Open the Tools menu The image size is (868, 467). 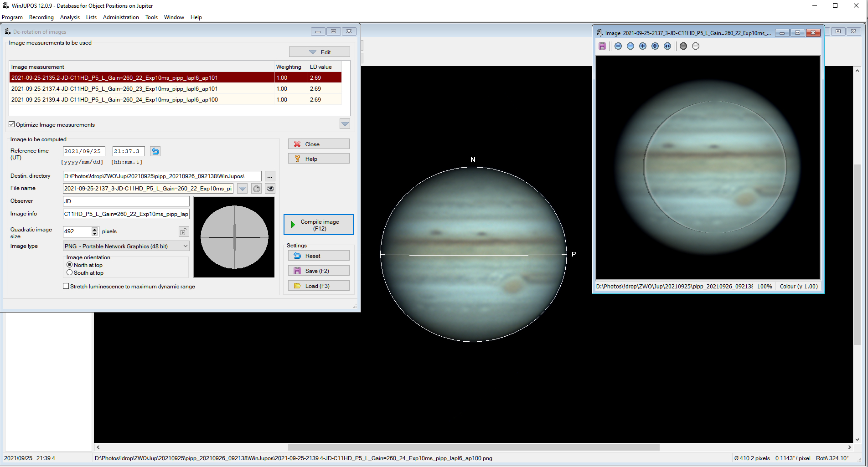click(x=151, y=17)
